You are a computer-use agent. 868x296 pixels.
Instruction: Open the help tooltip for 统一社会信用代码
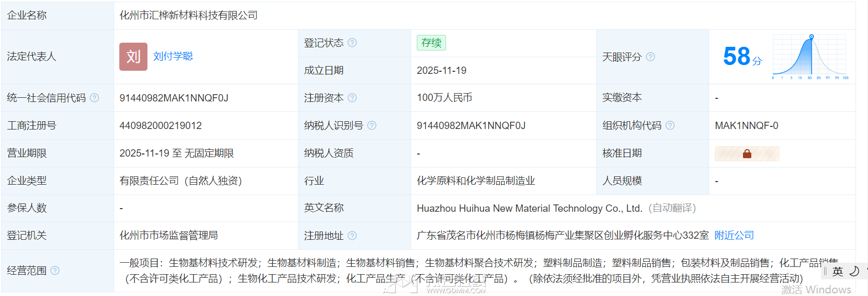pos(94,98)
